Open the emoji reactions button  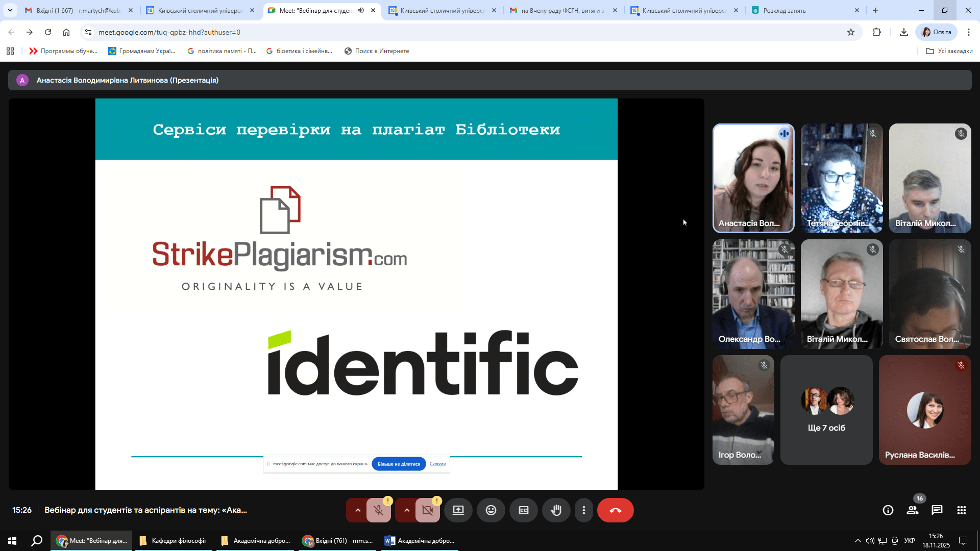click(491, 510)
